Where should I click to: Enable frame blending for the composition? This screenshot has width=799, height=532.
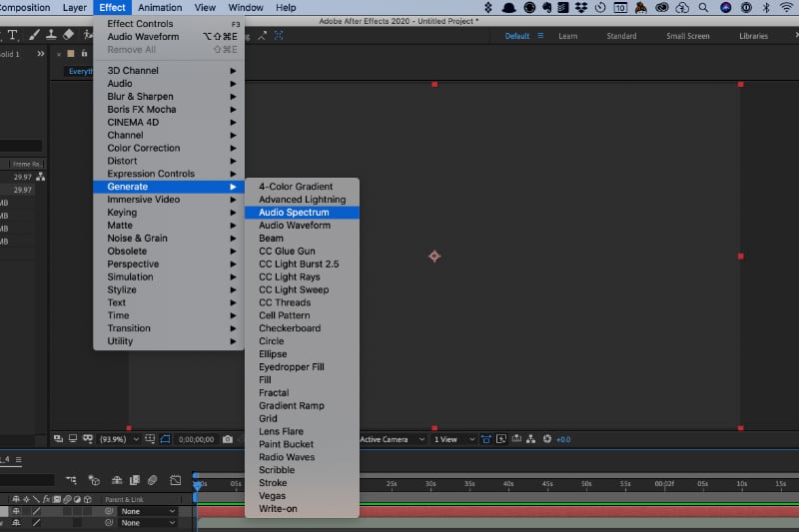tap(135, 480)
